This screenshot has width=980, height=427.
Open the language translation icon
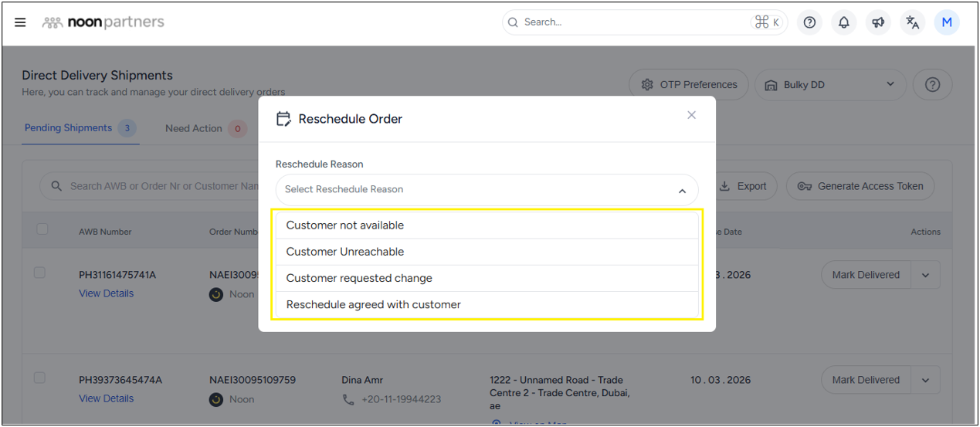(x=913, y=22)
